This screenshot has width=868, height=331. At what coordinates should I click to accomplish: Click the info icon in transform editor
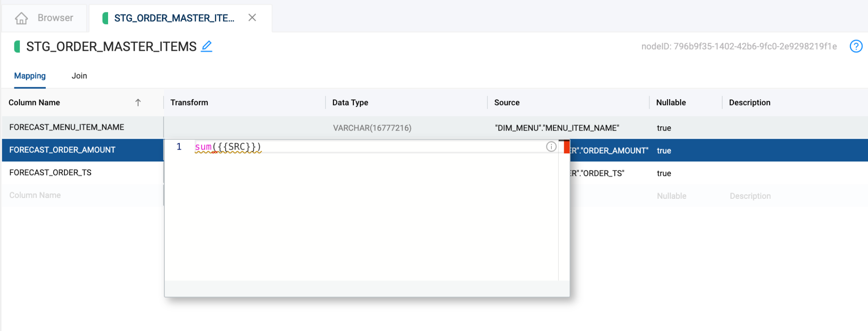pyautogui.click(x=551, y=147)
